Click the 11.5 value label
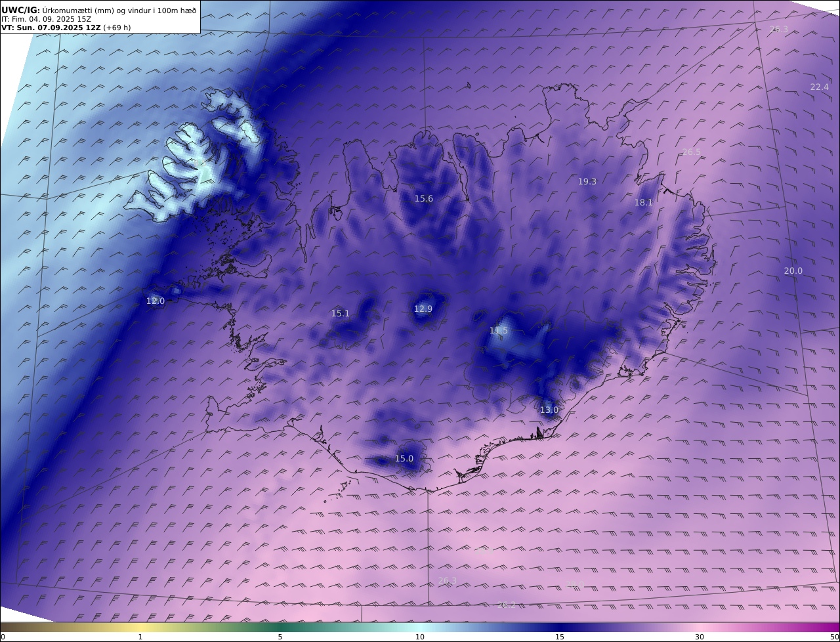 coord(499,330)
